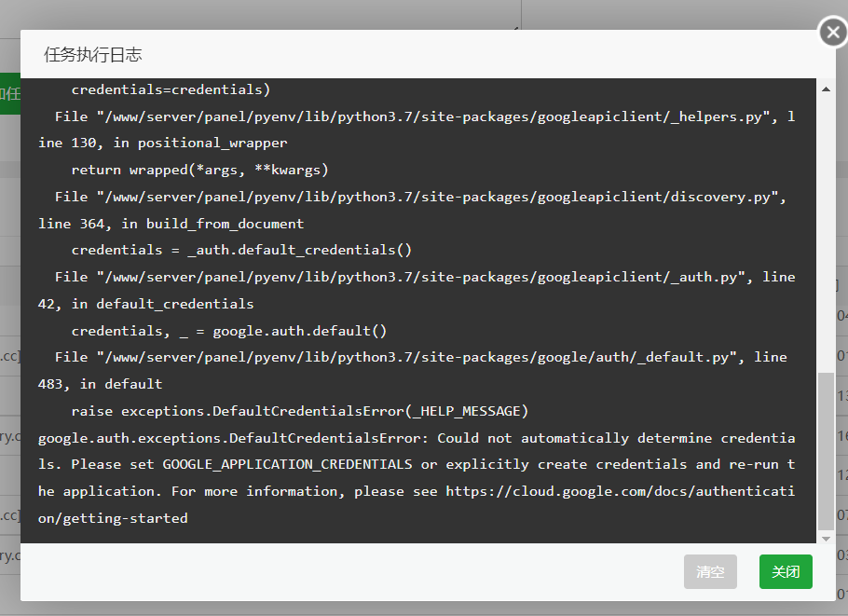Click the GOOGLE_APPLICATION_CREDENTIALS text

tap(287, 465)
